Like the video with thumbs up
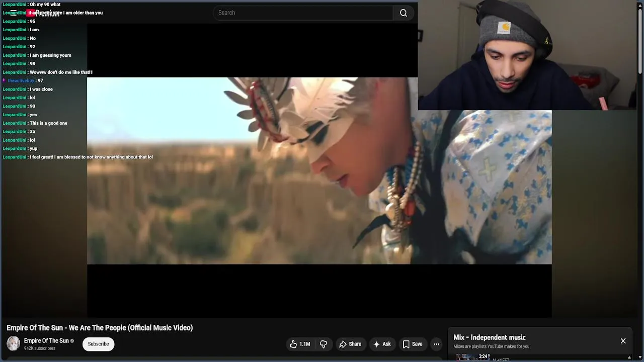 [x=300, y=344]
